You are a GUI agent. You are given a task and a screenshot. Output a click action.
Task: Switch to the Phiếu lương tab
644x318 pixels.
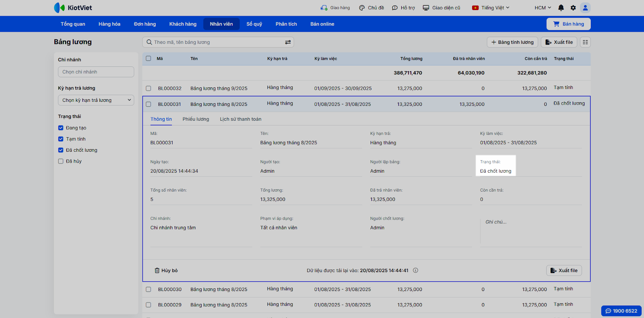pos(196,119)
